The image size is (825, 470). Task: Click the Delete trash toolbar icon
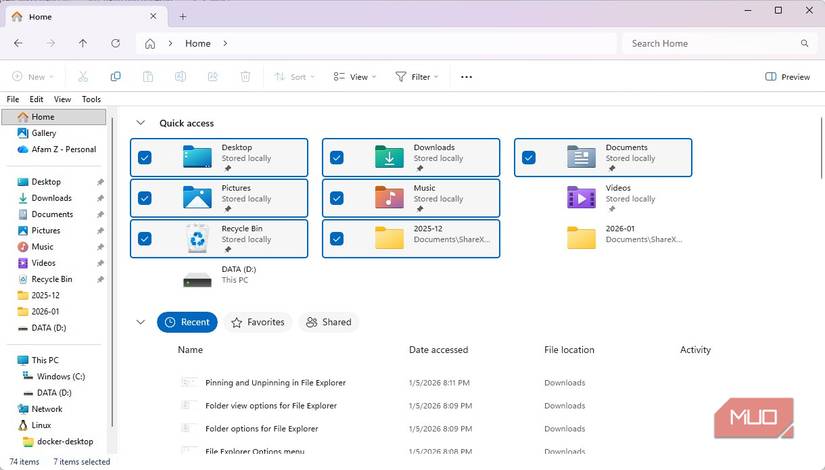(245, 77)
